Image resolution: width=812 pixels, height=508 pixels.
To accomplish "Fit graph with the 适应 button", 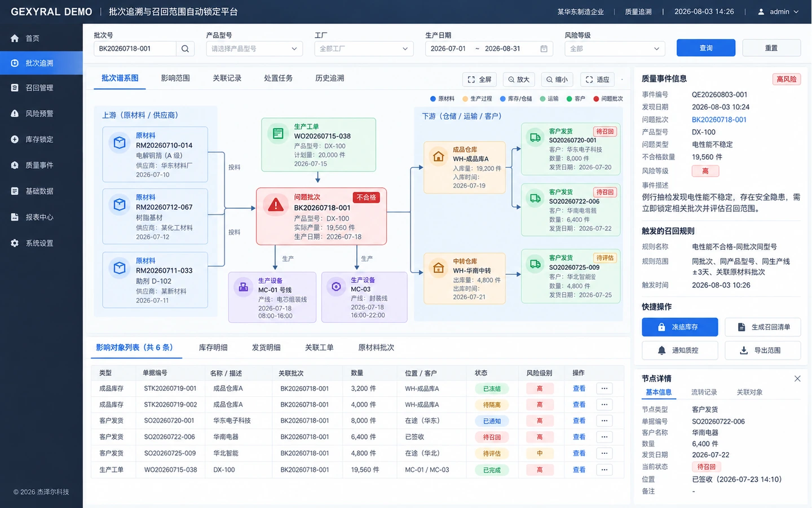I will tap(597, 80).
